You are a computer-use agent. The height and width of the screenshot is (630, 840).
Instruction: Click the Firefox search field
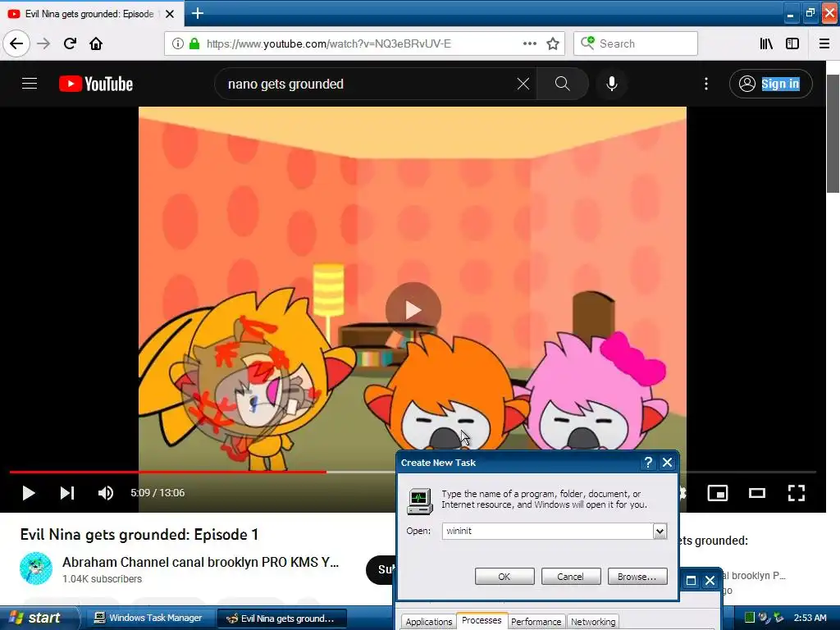point(636,43)
